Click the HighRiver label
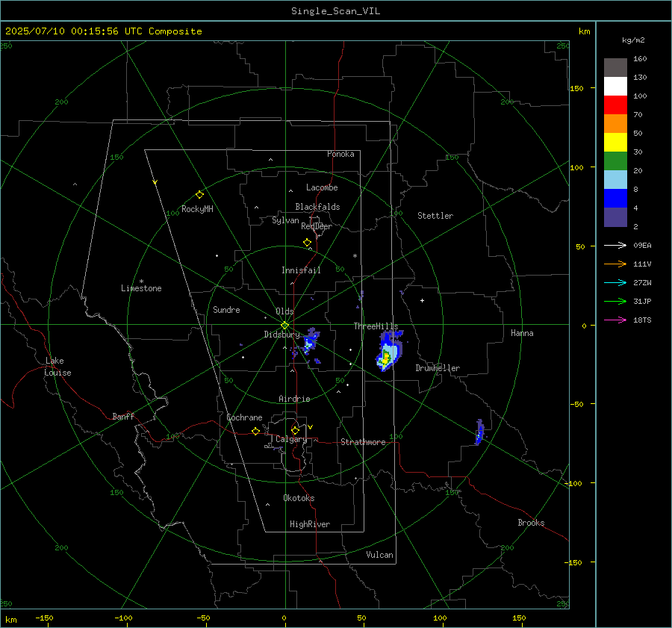672x628 pixels. [310, 524]
